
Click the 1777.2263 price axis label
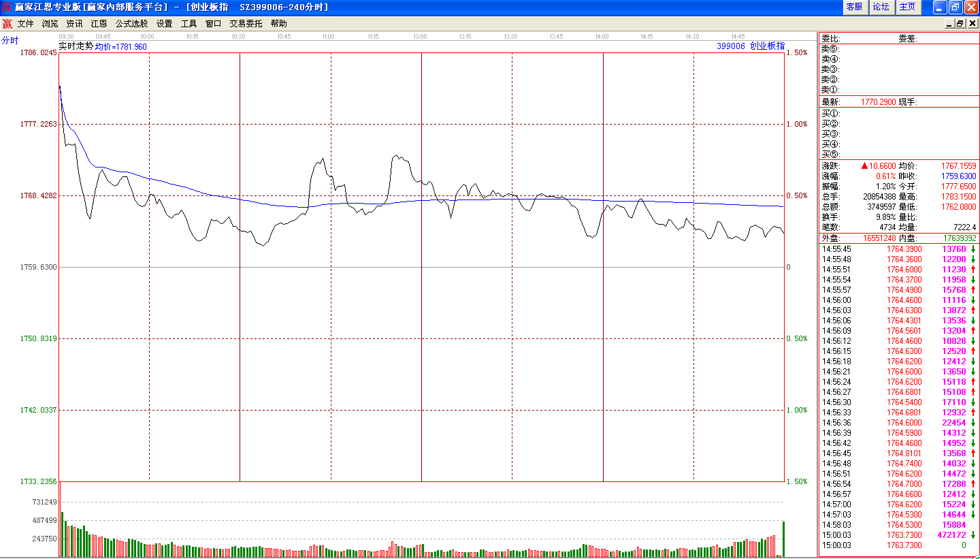pyautogui.click(x=39, y=124)
